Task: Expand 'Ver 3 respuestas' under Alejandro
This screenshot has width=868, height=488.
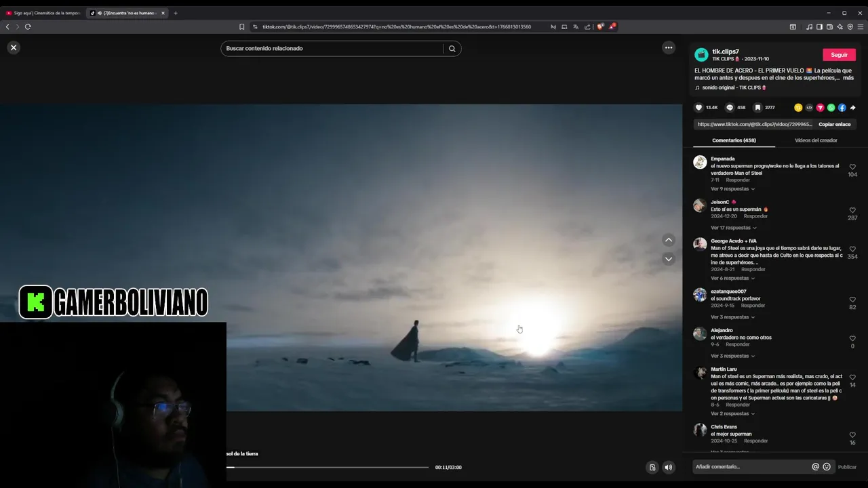Action: pyautogui.click(x=732, y=356)
